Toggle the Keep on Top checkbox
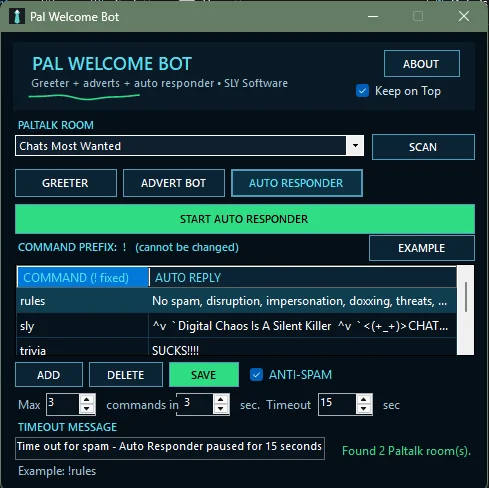Viewport: 489px width, 488px height. (x=362, y=91)
